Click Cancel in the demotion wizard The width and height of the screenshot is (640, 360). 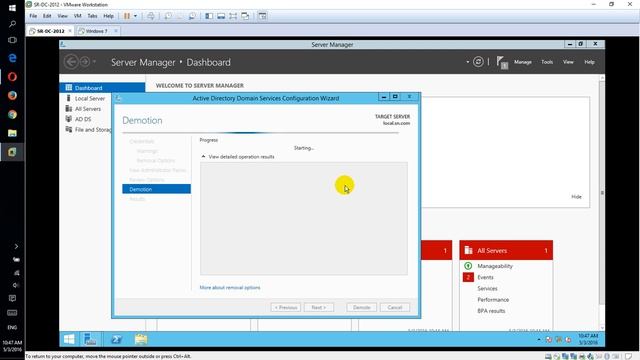click(395, 307)
